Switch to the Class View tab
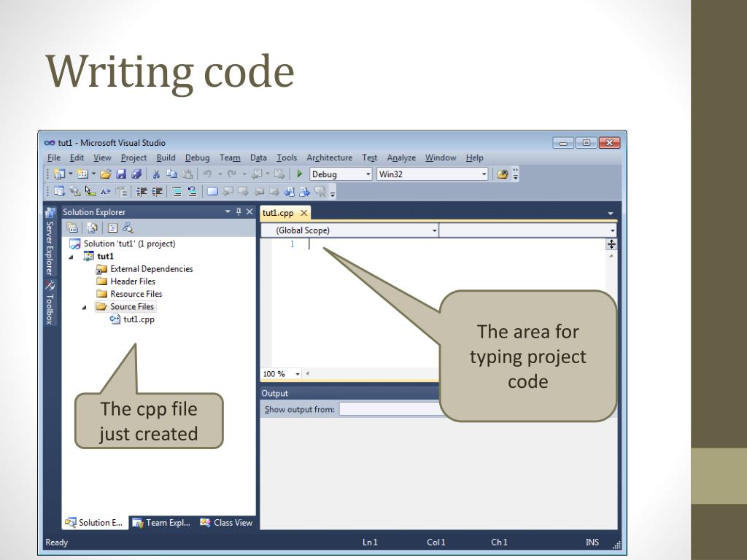 click(226, 523)
